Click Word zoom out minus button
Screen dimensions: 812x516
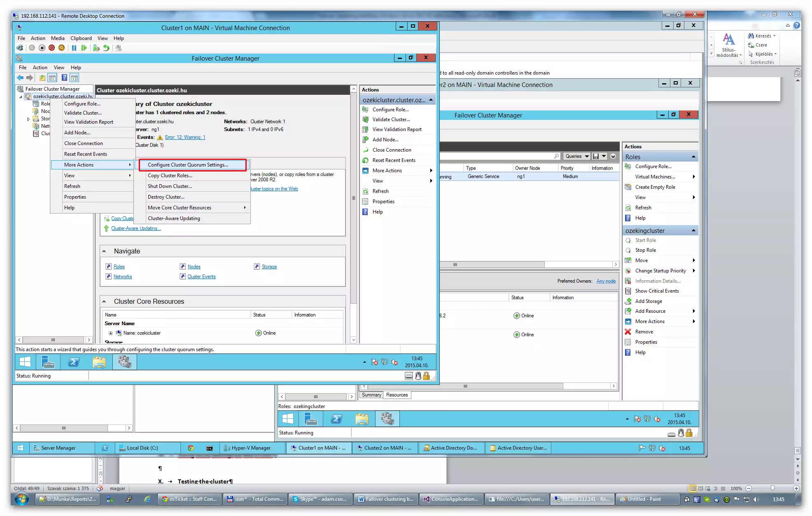(749, 488)
